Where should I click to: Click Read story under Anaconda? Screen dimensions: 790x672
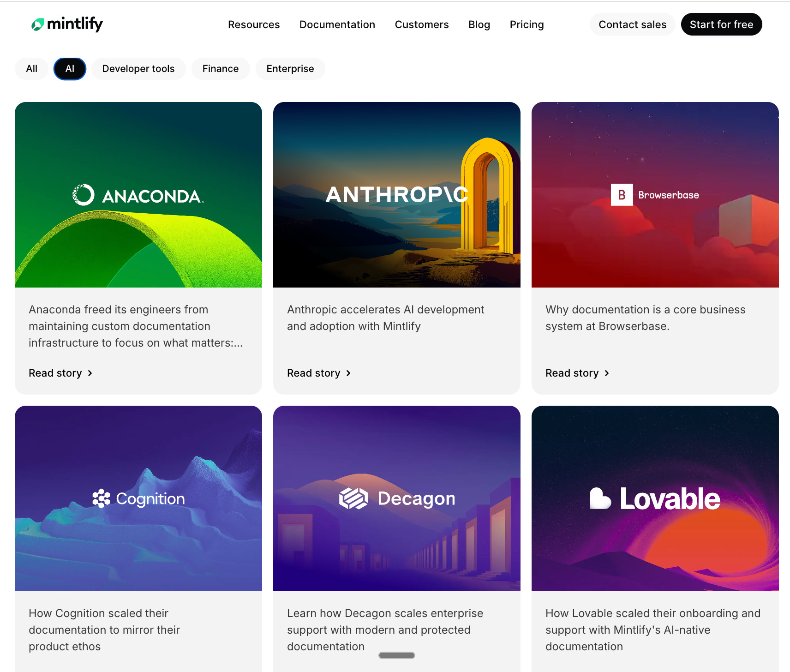click(x=60, y=373)
